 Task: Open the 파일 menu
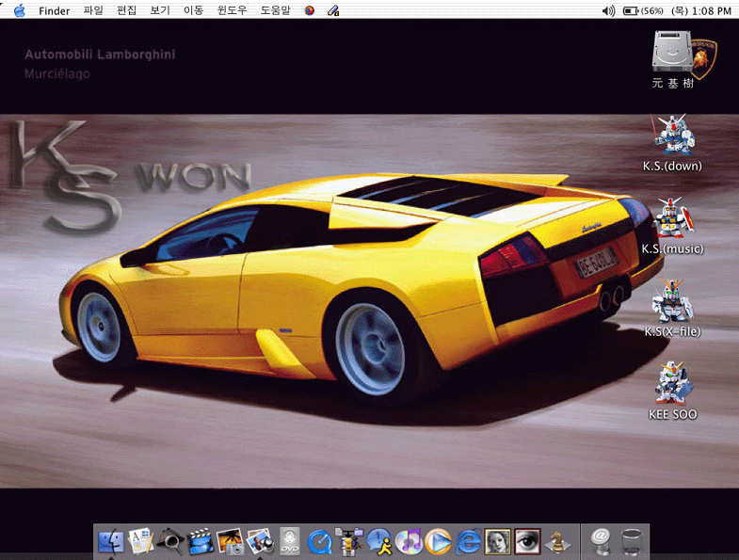pyautogui.click(x=93, y=10)
